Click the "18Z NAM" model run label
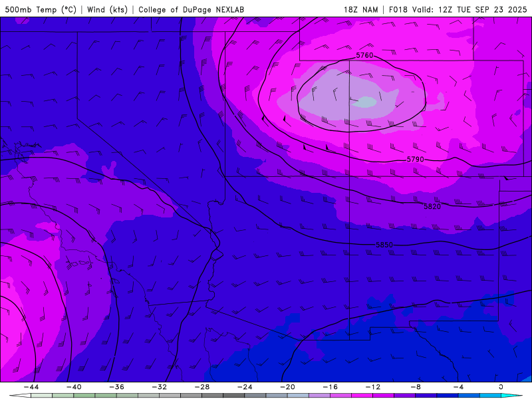This screenshot has height=399, width=532. click(360, 9)
